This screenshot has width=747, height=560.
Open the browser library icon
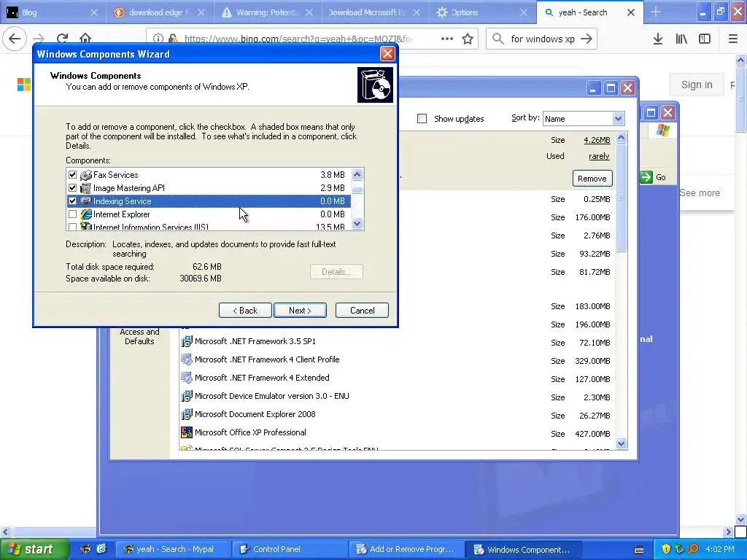(681, 39)
